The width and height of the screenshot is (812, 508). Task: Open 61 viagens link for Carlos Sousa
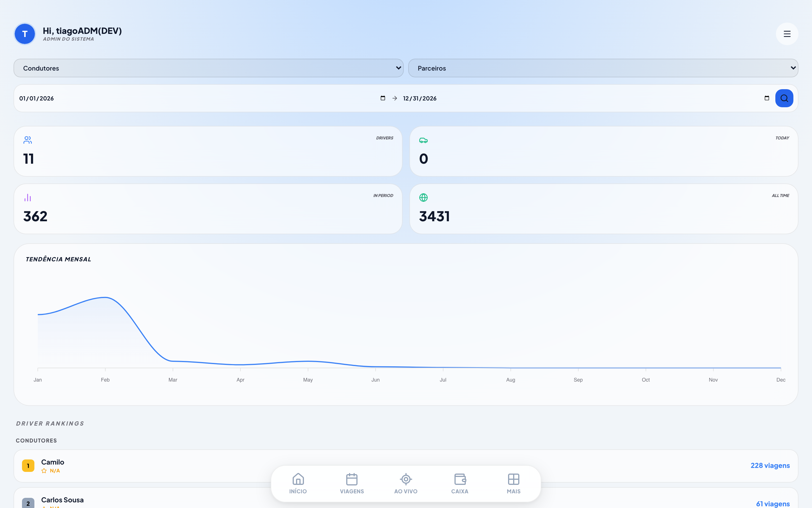pos(773,504)
